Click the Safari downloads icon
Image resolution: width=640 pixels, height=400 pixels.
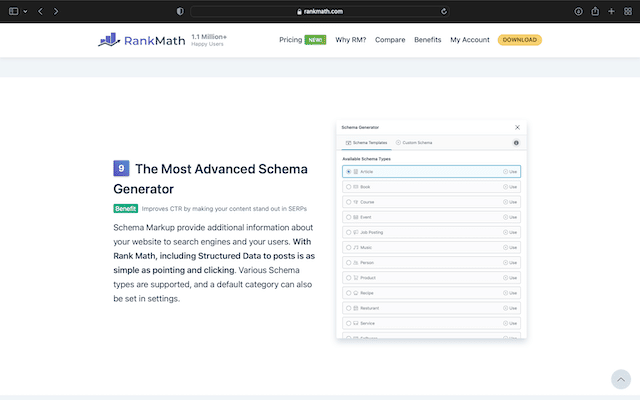pos(578,11)
